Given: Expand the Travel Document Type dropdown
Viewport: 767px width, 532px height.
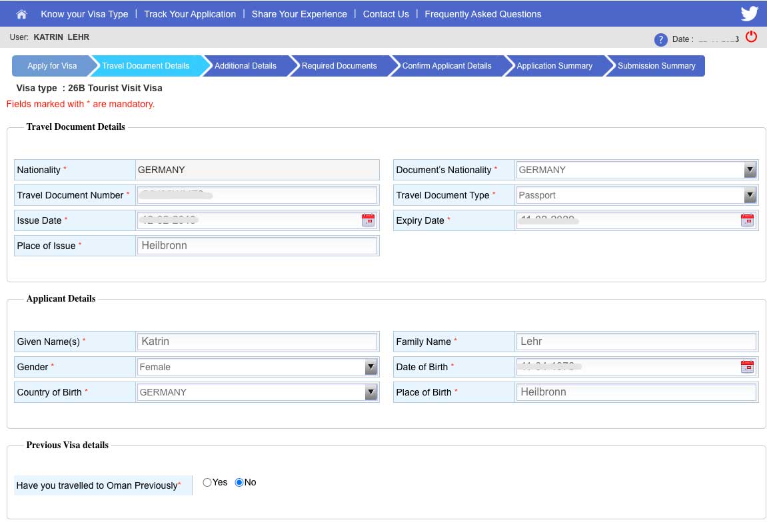Looking at the screenshot, I should point(750,195).
